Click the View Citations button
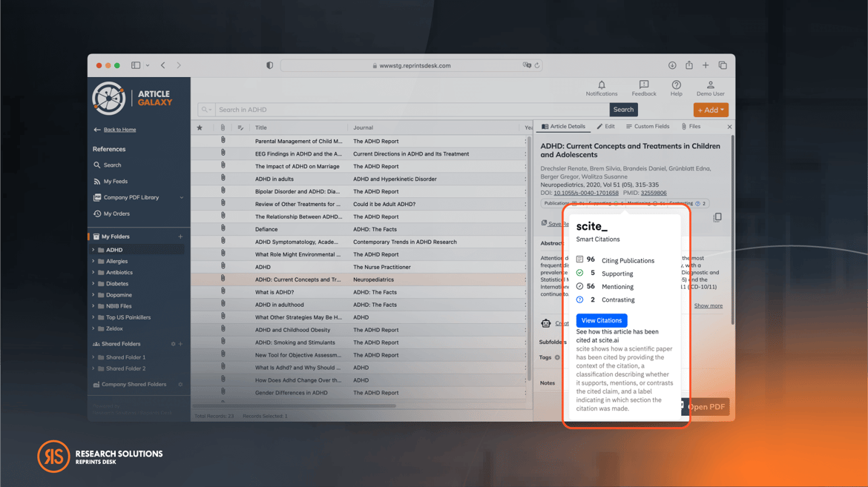This screenshot has width=868, height=487. coord(601,321)
